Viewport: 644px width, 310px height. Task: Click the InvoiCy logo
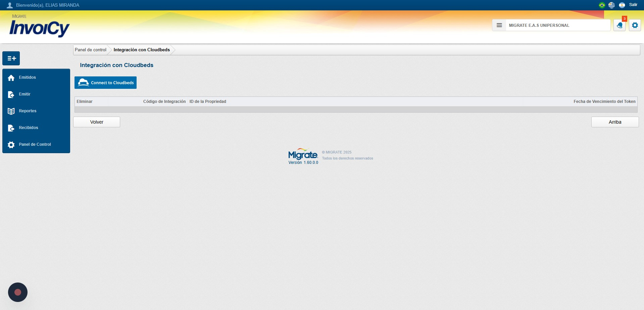pos(39,26)
